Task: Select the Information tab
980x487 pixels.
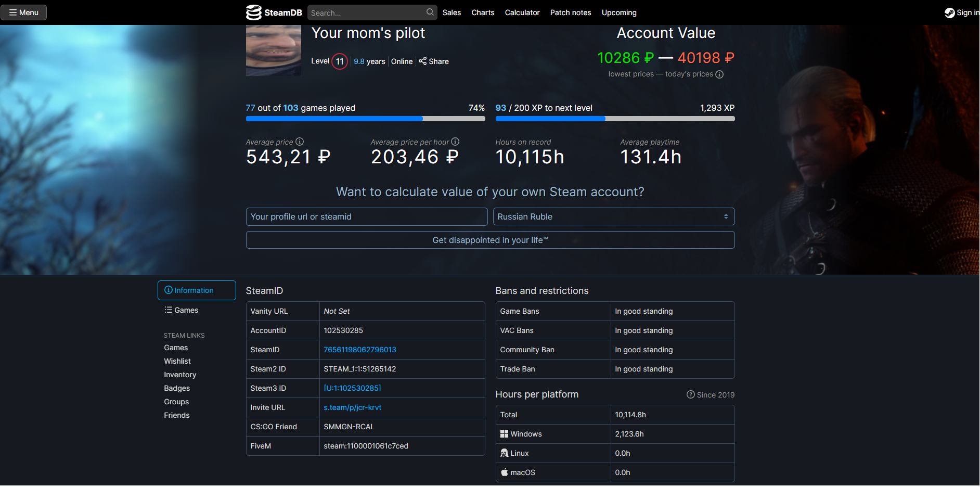Action: point(197,290)
